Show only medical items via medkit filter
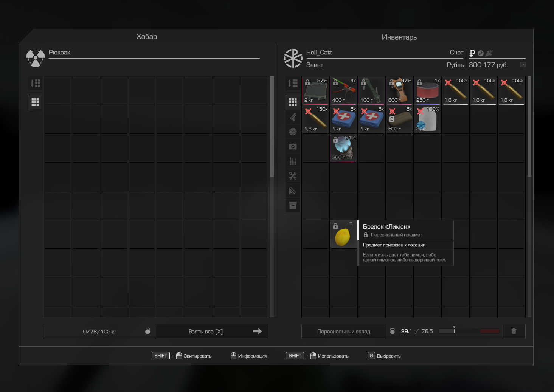The width and height of the screenshot is (554, 392). coord(293,146)
